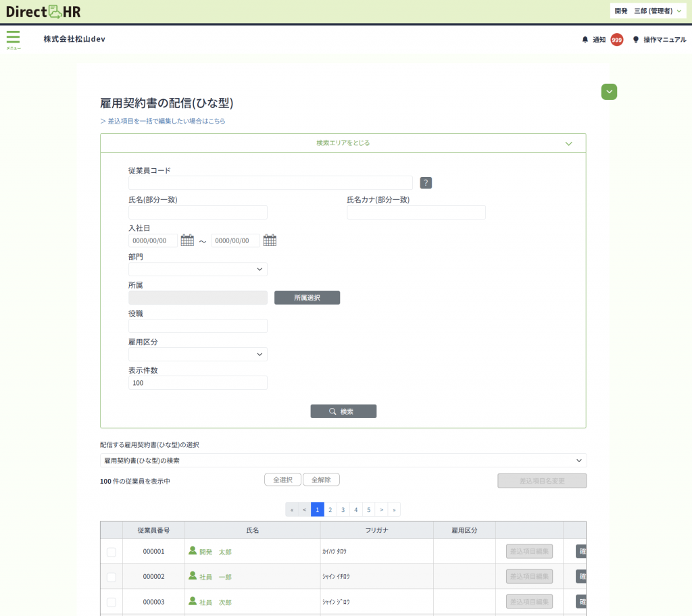Open the 雇用区分 dropdown

tap(198, 355)
